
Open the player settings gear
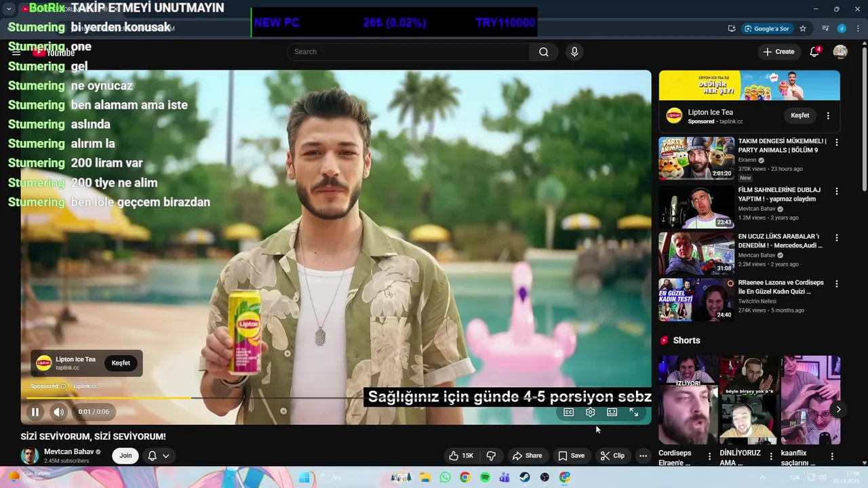[590, 412]
